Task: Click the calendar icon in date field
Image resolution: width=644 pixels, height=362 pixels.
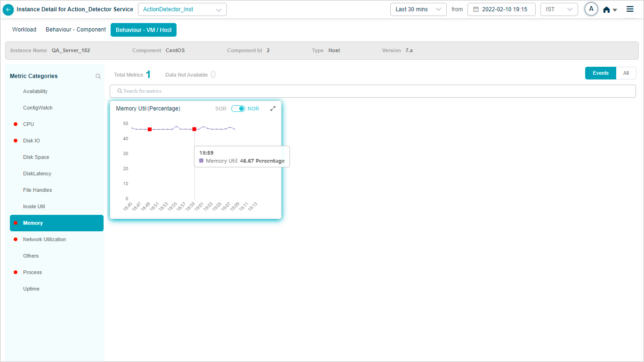Action: click(475, 9)
